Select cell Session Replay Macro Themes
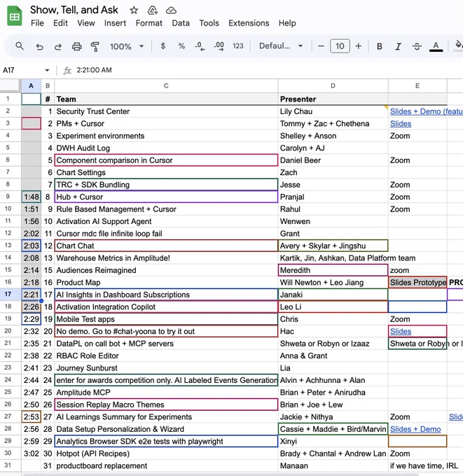The height and width of the screenshot is (476, 463). 166,405
